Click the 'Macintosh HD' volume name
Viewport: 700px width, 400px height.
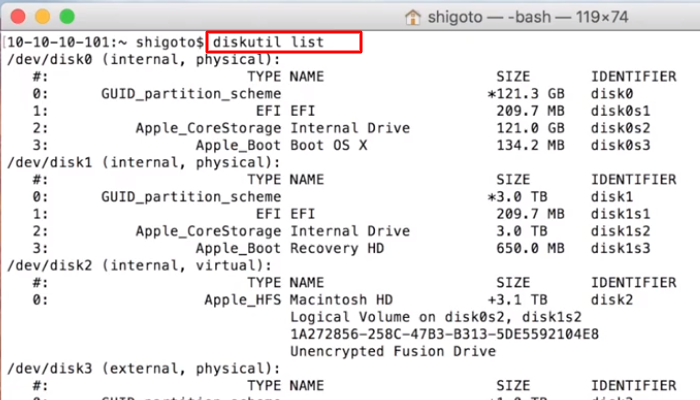(x=340, y=299)
